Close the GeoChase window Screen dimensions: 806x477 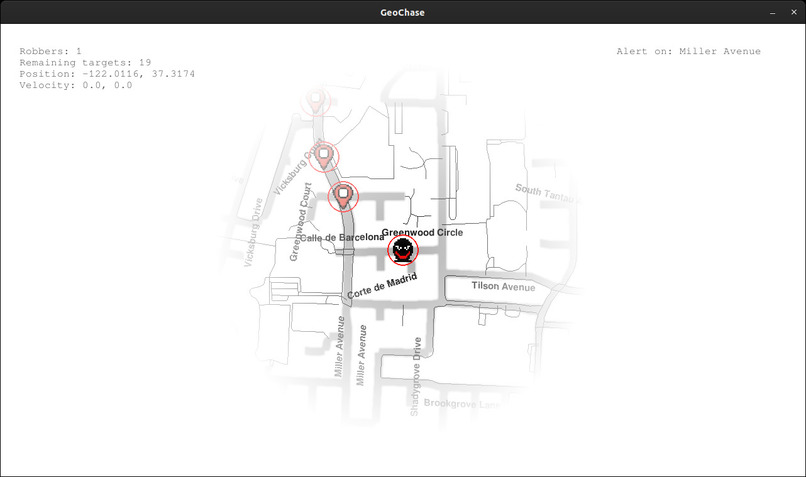pyautogui.click(x=794, y=12)
